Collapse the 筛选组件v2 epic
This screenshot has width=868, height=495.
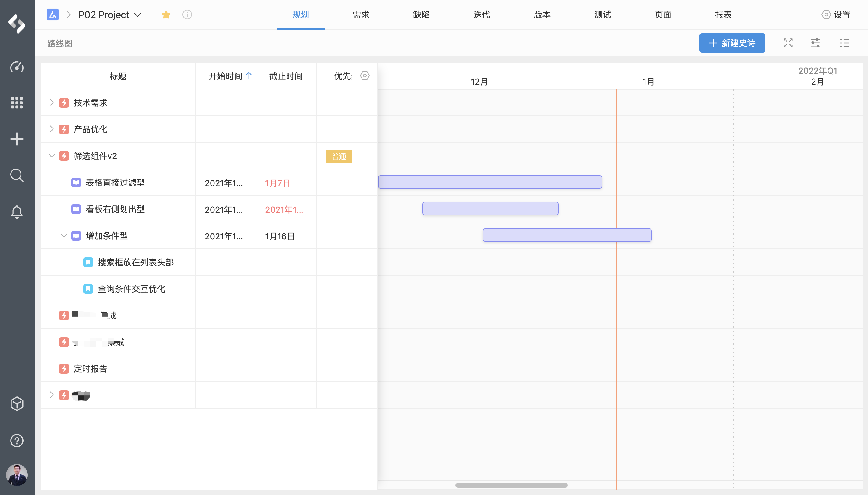coord(52,156)
